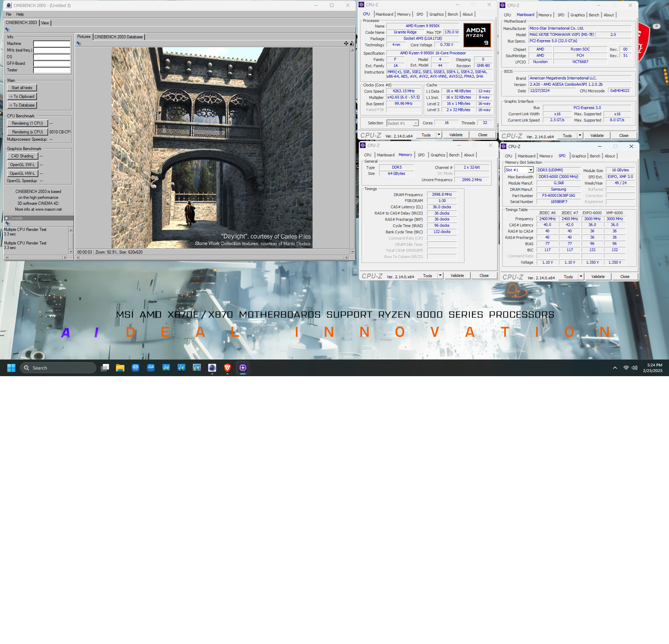This screenshot has width=669, height=644.
Task: Click the CPU-Z chip icon in taskbar
Action: (x=243, y=368)
